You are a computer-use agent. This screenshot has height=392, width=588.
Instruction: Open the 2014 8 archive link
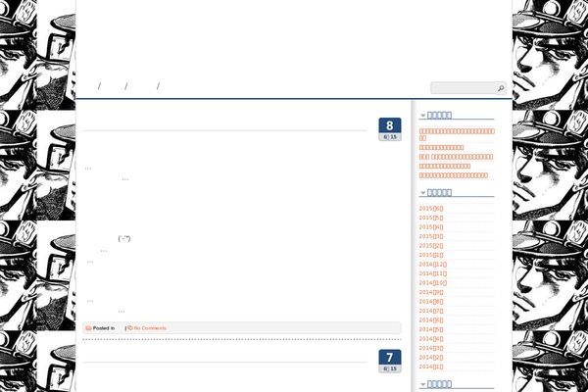[431, 302]
